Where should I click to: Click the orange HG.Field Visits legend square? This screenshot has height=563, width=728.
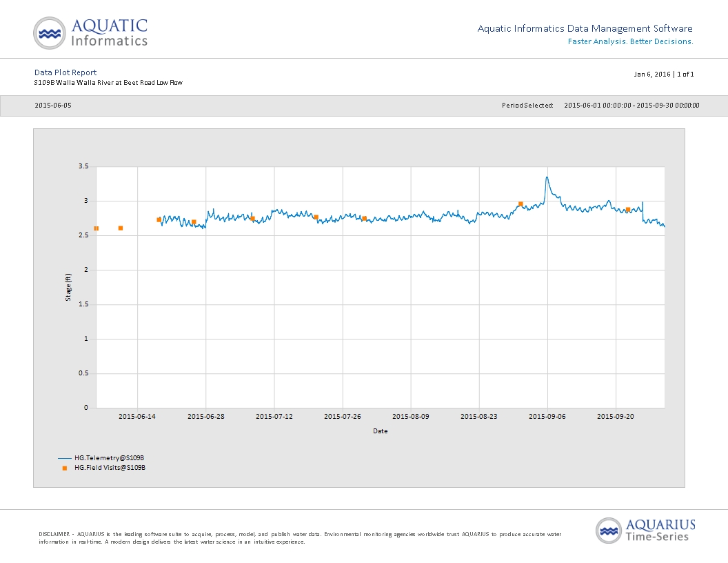coord(65,468)
